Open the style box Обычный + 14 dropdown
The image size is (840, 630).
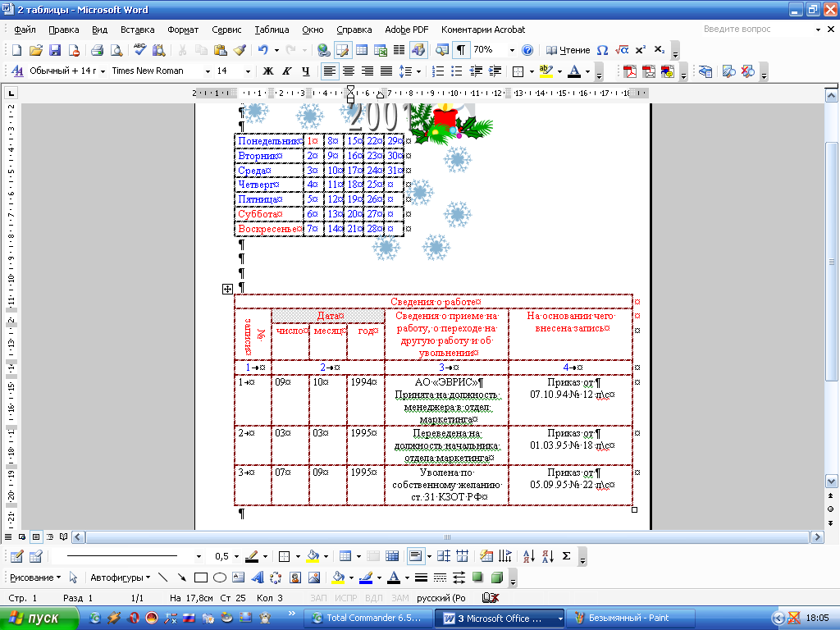click(103, 71)
